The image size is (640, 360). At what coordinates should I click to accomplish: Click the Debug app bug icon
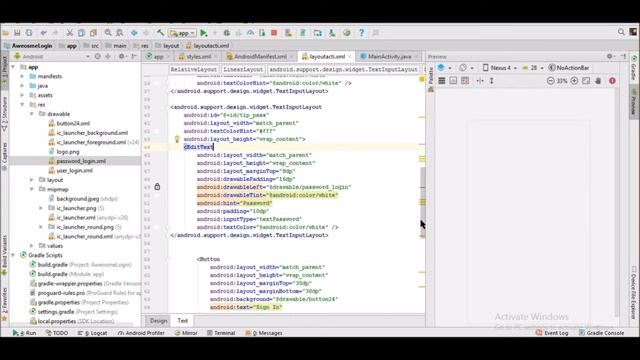[227, 33]
